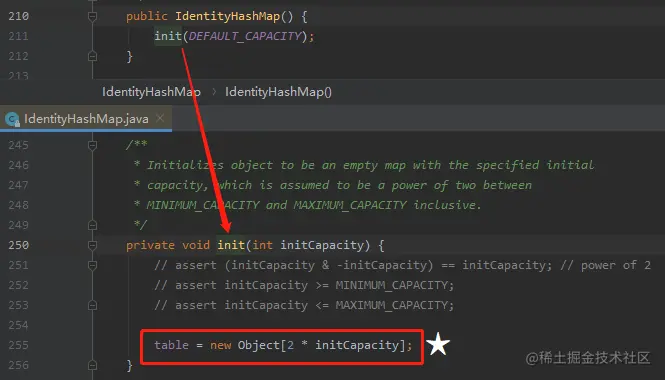Click the init method name in its declaration

(x=231, y=245)
